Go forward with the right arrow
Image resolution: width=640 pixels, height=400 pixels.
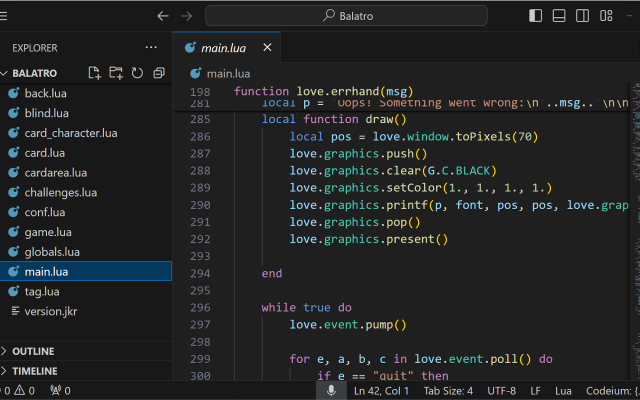point(187,16)
